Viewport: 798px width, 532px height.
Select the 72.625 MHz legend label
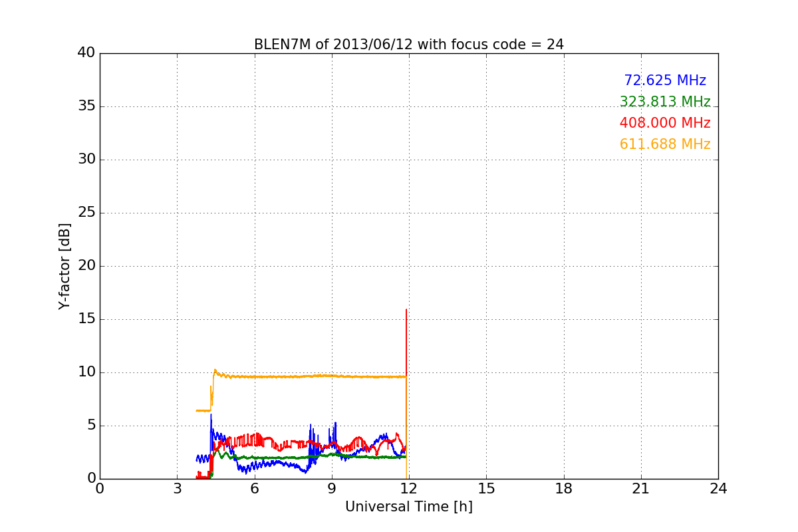point(665,80)
